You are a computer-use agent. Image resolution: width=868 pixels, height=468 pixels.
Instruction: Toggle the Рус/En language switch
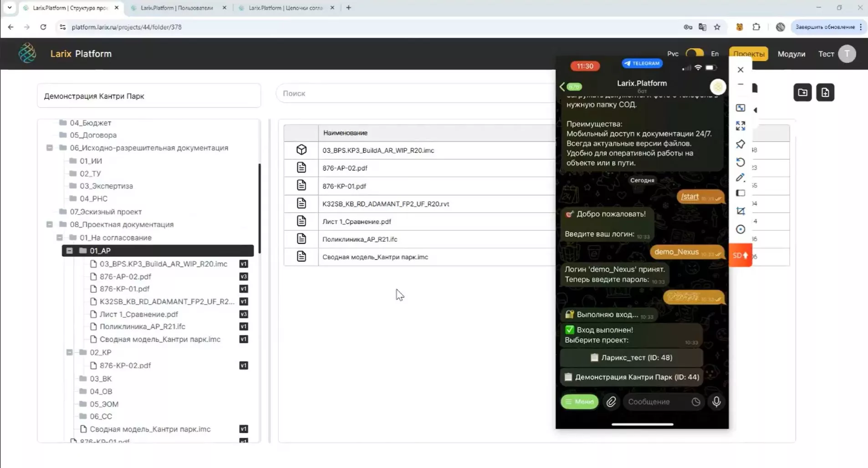tap(694, 54)
